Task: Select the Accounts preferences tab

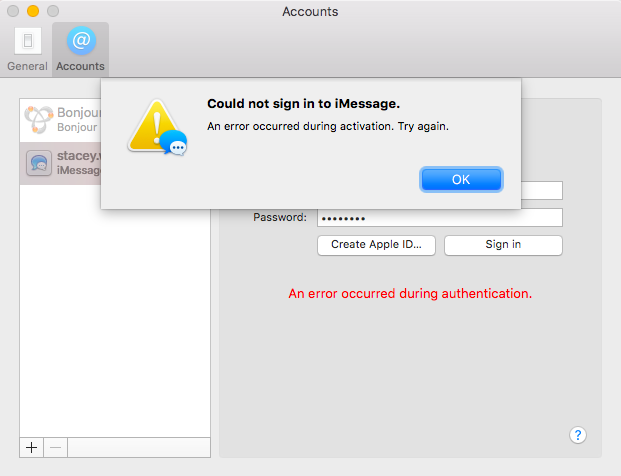Action: tap(80, 50)
